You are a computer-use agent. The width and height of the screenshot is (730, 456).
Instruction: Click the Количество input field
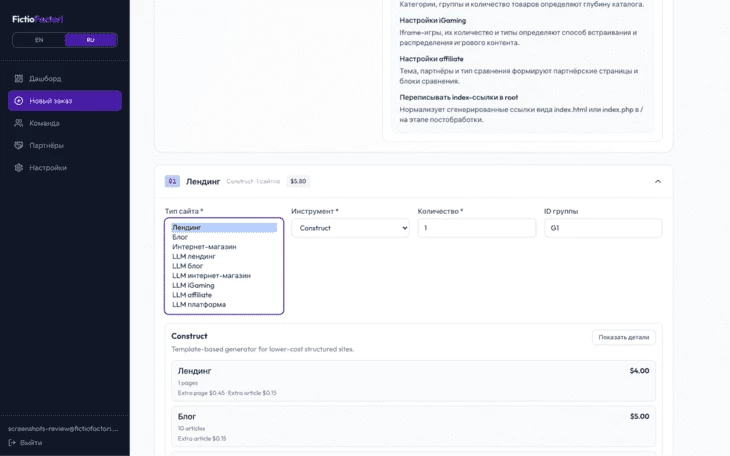pyautogui.click(x=476, y=228)
